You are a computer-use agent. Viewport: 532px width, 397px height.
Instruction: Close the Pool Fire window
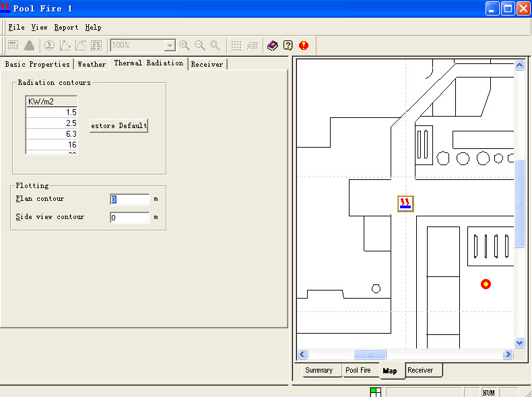(x=523, y=9)
